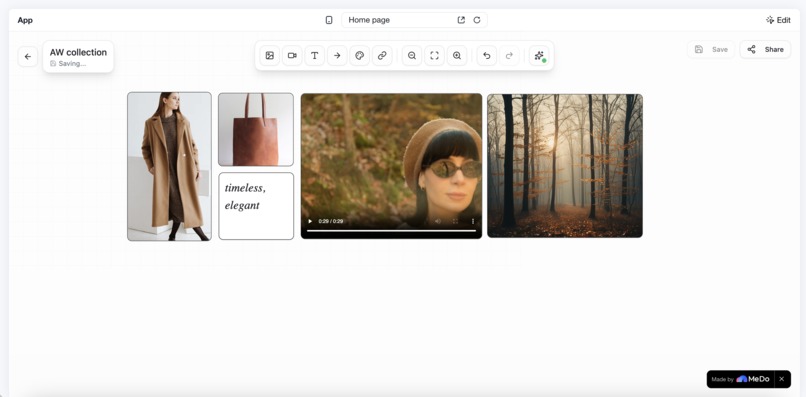Redo the last action
Image resolution: width=806 pixels, height=397 pixels.
[x=509, y=56]
